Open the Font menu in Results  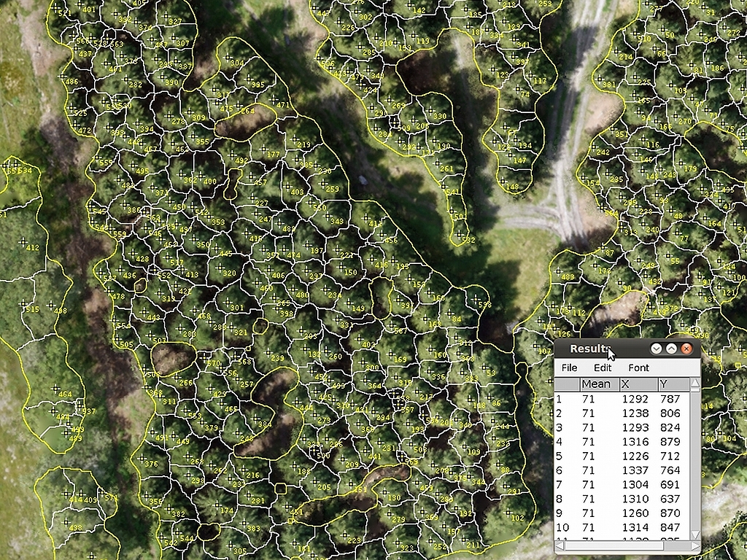click(x=638, y=368)
